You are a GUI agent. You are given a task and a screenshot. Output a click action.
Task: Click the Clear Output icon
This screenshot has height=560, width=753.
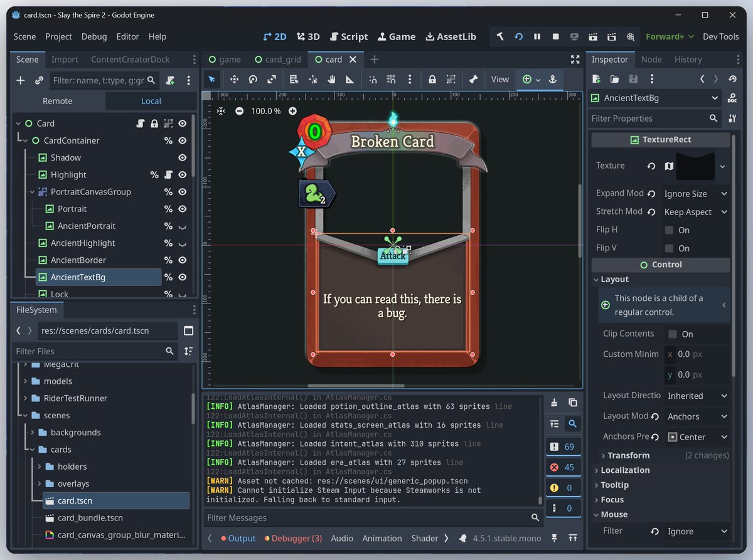[x=554, y=403]
